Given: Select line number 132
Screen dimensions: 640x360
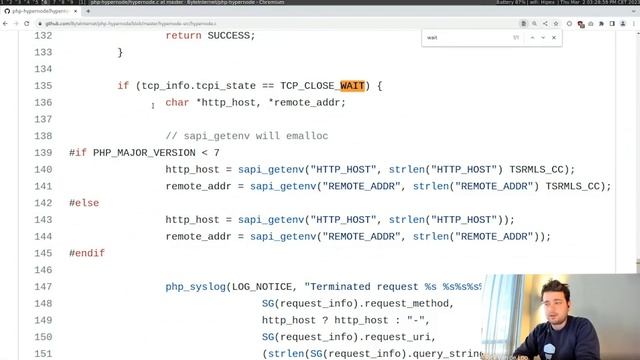Looking at the screenshot, I should 43,36.
